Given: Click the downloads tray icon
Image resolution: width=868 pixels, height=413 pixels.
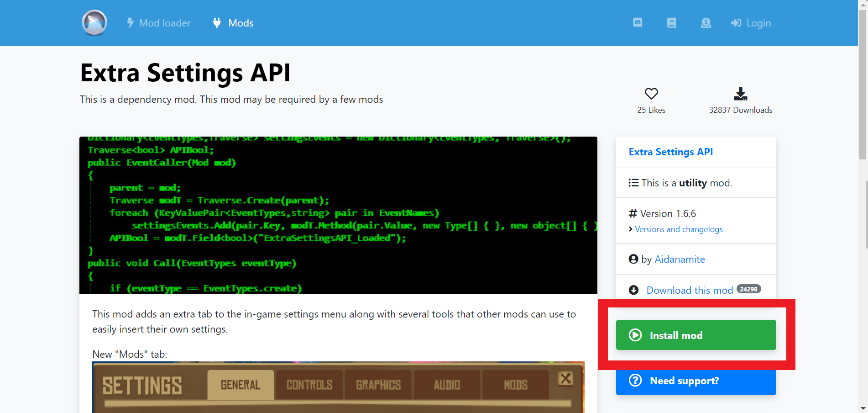Looking at the screenshot, I should [x=741, y=94].
